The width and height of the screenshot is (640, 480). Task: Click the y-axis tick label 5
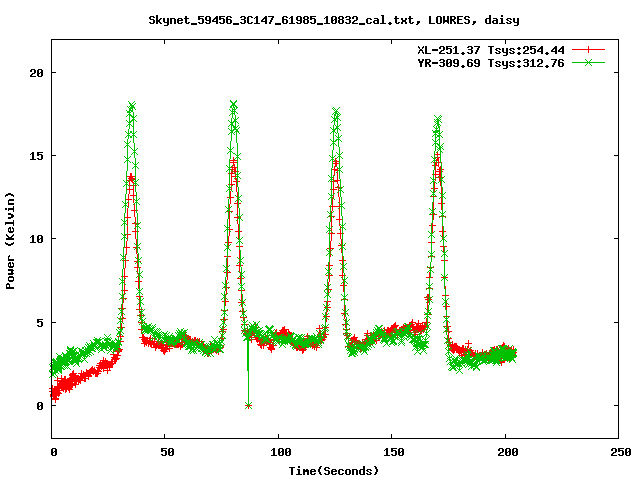(40, 323)
